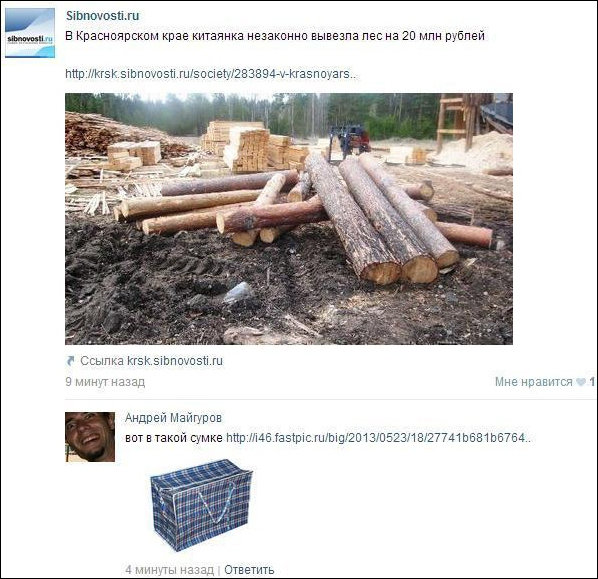Image resolution: width=598 pixels, height=579 pixels.
Task: Reply to comment via Ответить
Action: point(249,570)
